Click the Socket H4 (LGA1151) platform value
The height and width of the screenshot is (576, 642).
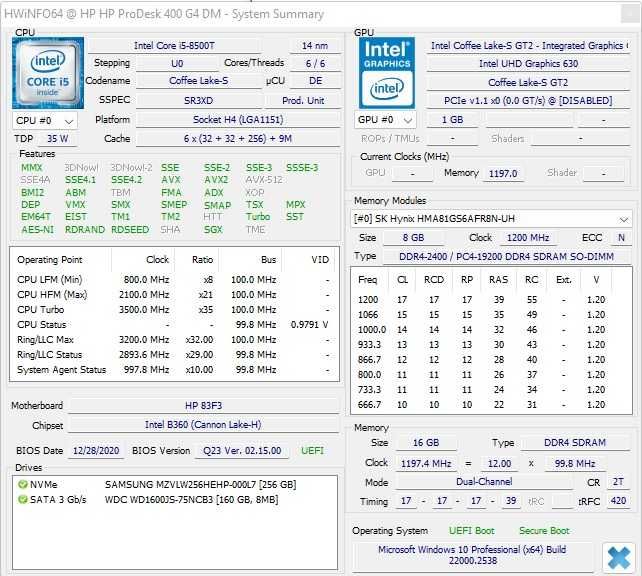[238, 120]
